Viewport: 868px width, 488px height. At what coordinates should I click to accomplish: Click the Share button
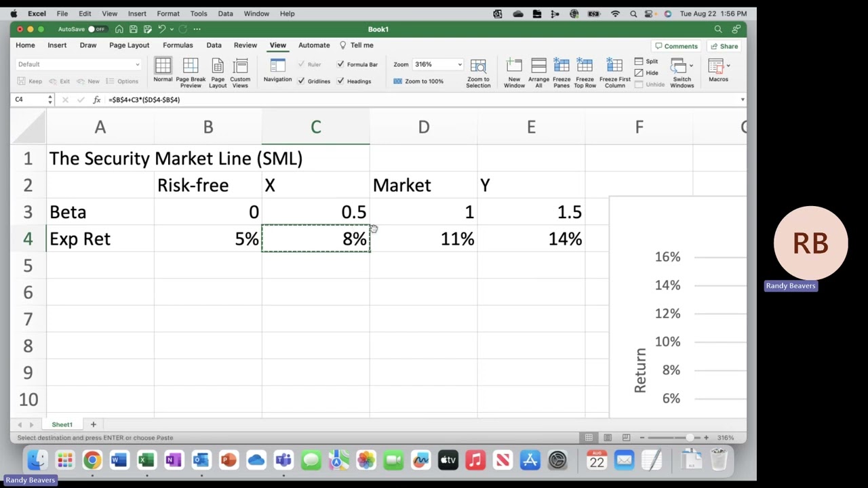coord(724,46)
